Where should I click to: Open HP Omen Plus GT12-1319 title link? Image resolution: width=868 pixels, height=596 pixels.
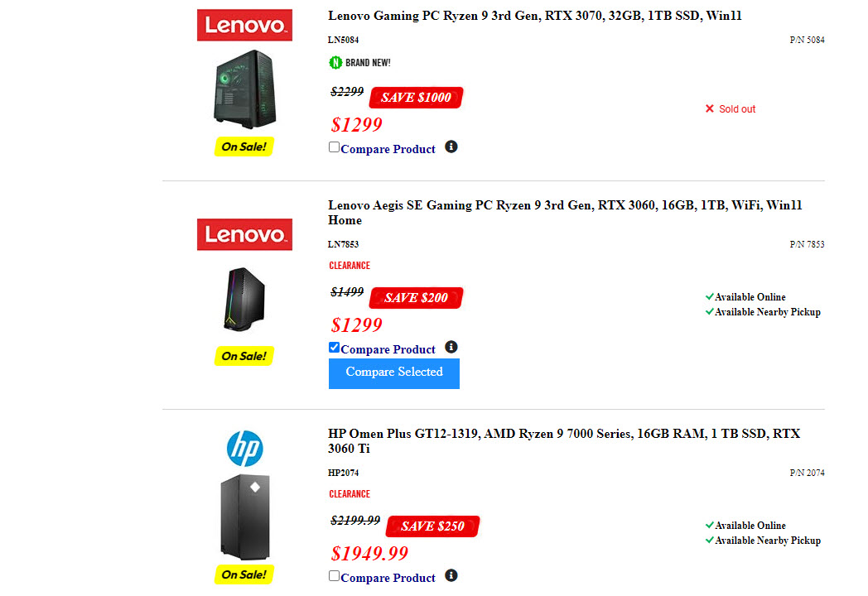pyautogui.click(x=564, y=440)
